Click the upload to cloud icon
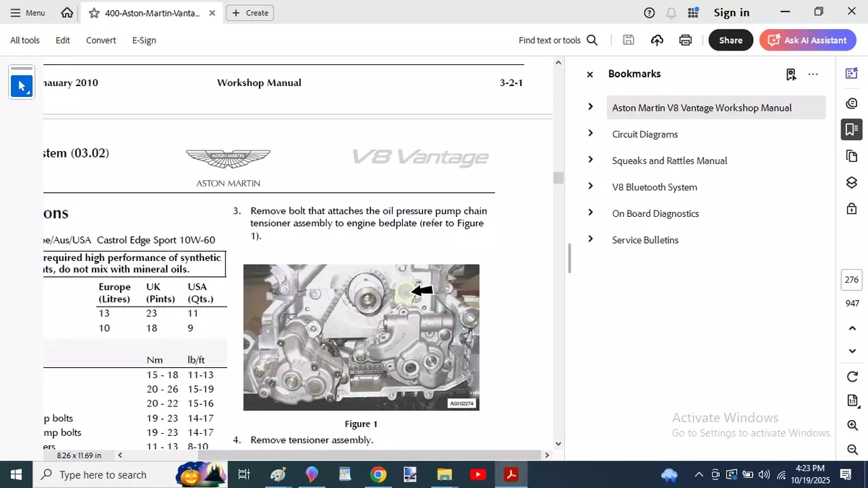 (657, 40)
